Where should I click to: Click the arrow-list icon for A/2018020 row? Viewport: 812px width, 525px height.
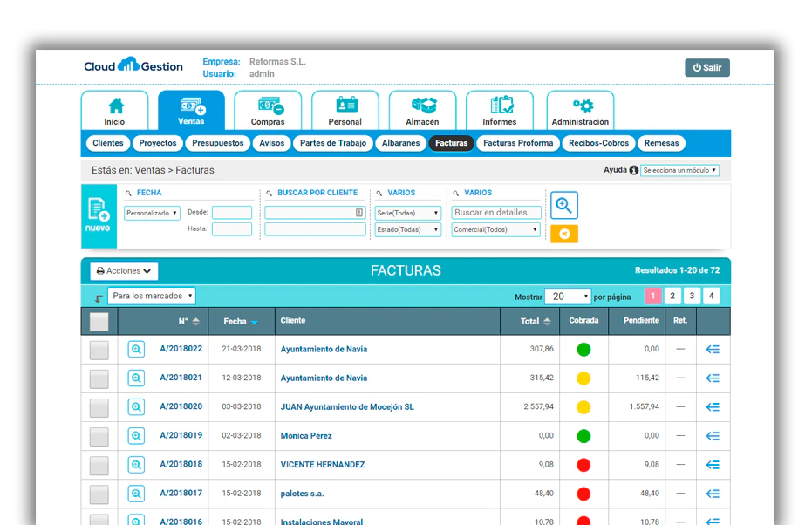[x=713, y=407]
